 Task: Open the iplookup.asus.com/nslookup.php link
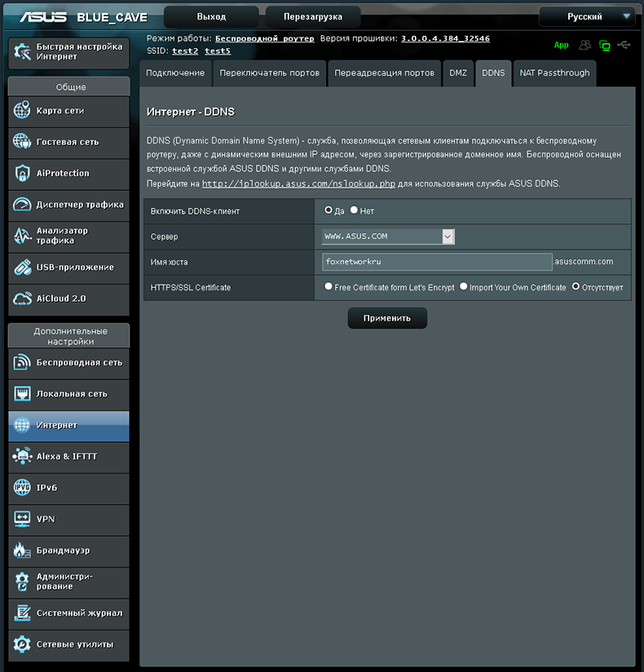tap(298, 183)
